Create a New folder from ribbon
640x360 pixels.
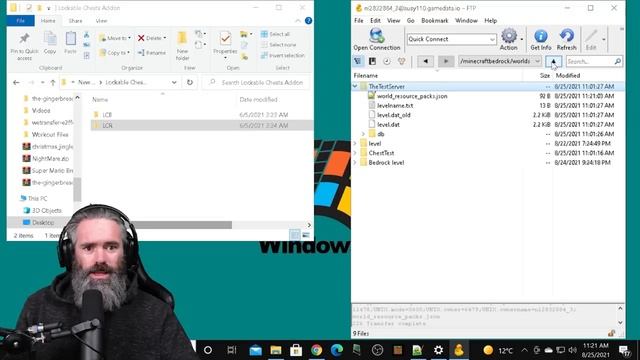[182, 46]
